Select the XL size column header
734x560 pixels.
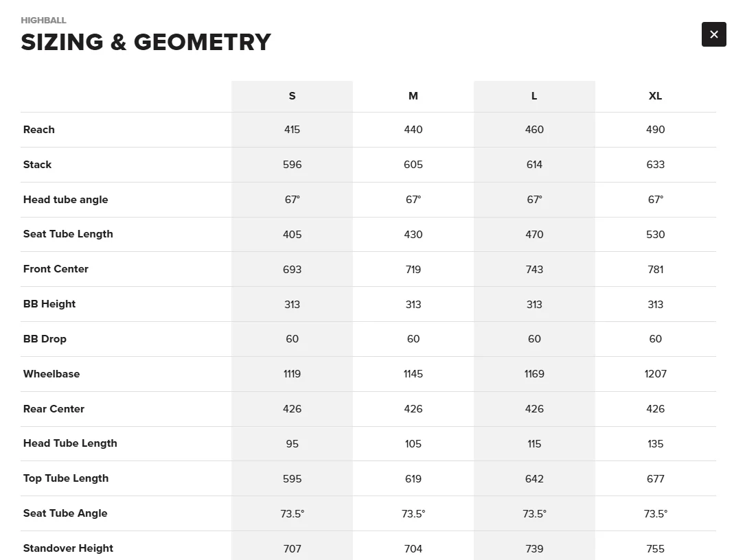(655, 96)
